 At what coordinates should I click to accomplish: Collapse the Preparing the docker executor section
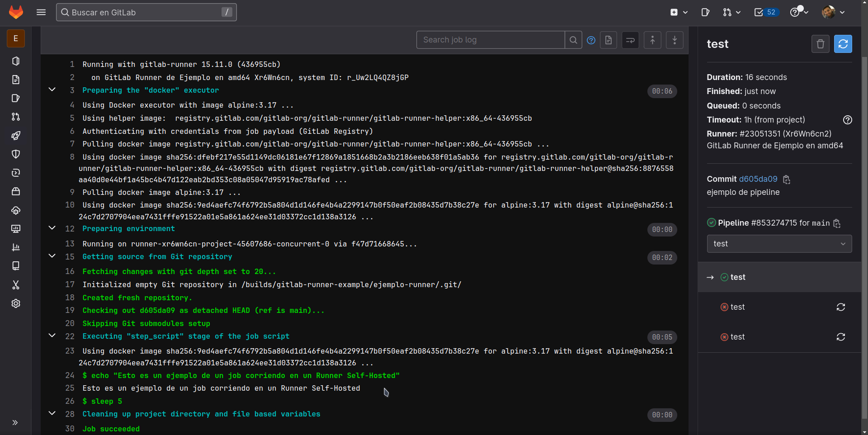point(52,90)
